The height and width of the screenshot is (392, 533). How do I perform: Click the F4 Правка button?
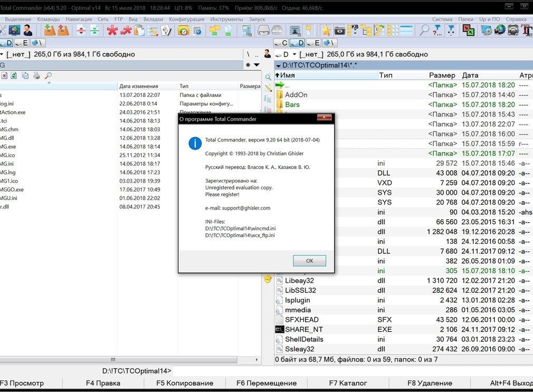[103, 383]
